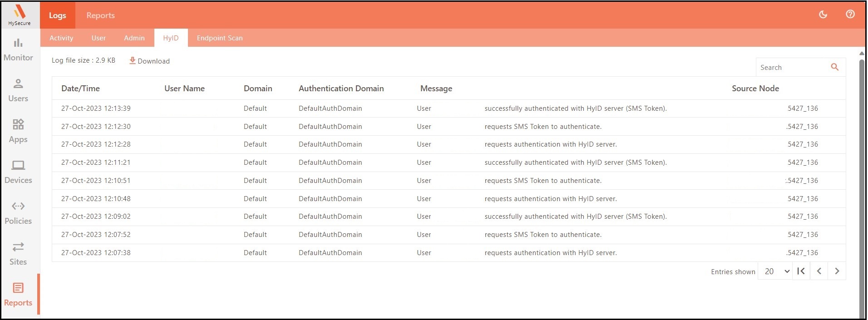The image size is (868, 320).
Task: Go to previous page of logs
Action: pyautogui.click(x=819, y=271)
